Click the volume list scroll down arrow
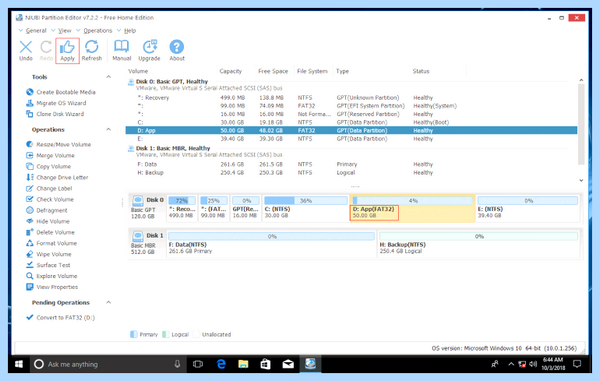The width and height of the screenshot is (600, 381). [581, 181]
